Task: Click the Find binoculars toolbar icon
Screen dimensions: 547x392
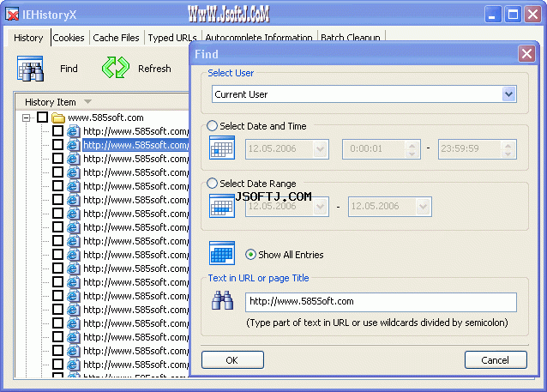Action: pyautogui.click(x=30, y=69)
